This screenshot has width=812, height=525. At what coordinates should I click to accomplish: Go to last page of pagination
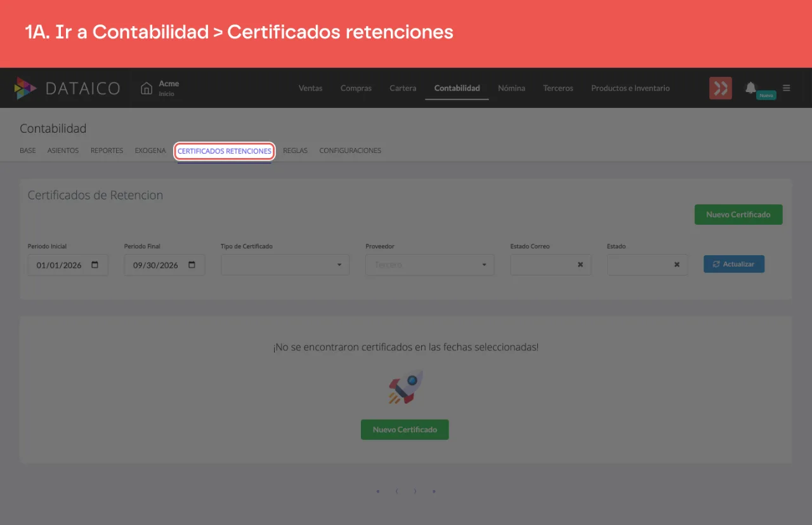coord(434,491)
